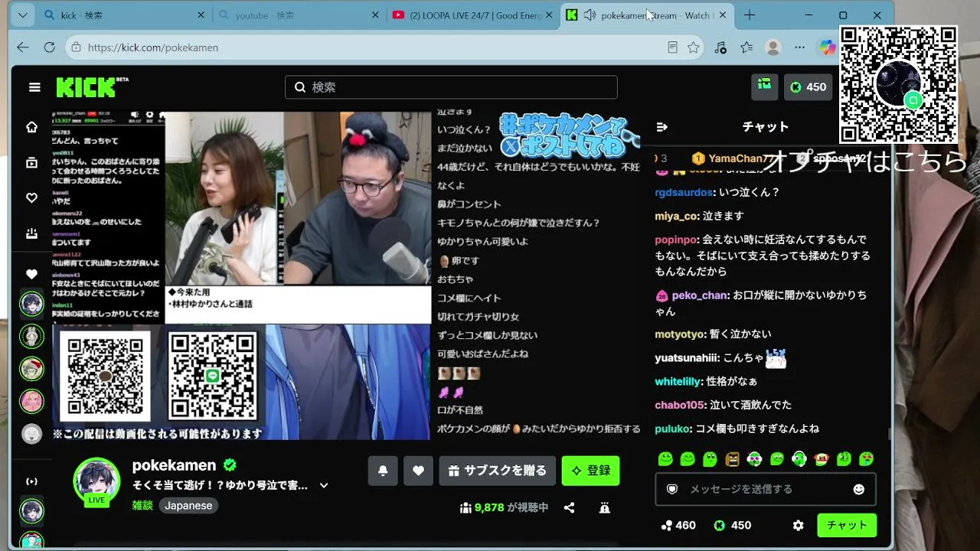Image resolution: width=980 pixels, height=551 pixels.
Task: Open the gray offline channel avatar in sidebar
Action: tap(31, 434)
